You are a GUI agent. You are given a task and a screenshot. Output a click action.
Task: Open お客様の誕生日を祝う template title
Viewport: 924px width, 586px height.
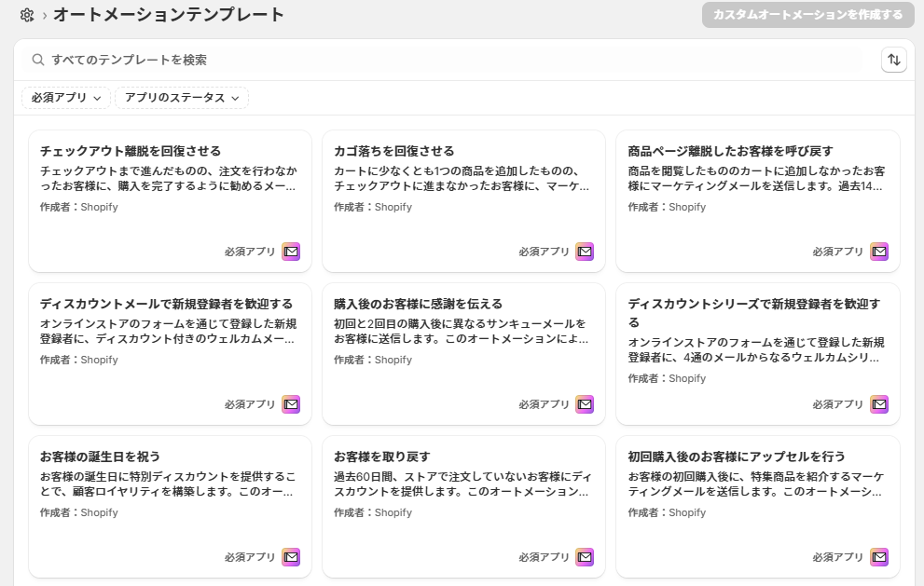click(101, 457)
